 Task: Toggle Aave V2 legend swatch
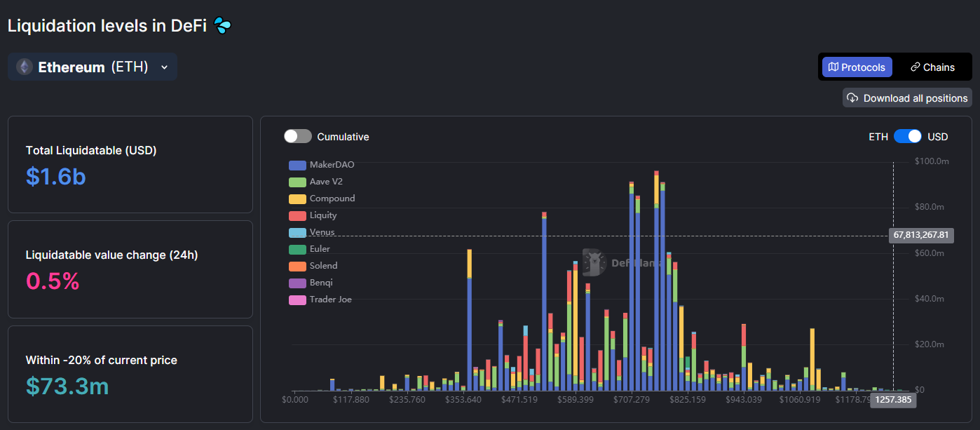297,182
